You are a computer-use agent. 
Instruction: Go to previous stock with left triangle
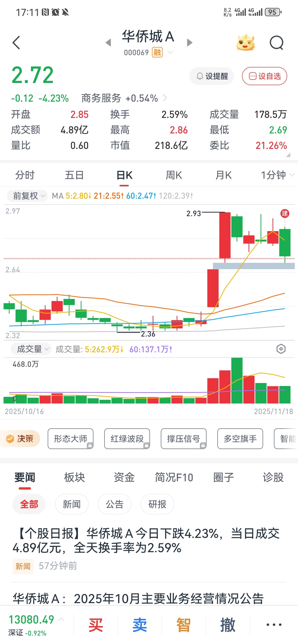tap(108, 43)
